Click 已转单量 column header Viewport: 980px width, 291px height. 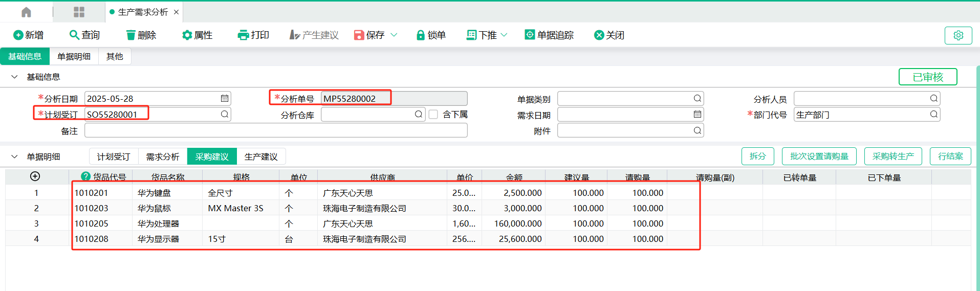tap(799, 177)
